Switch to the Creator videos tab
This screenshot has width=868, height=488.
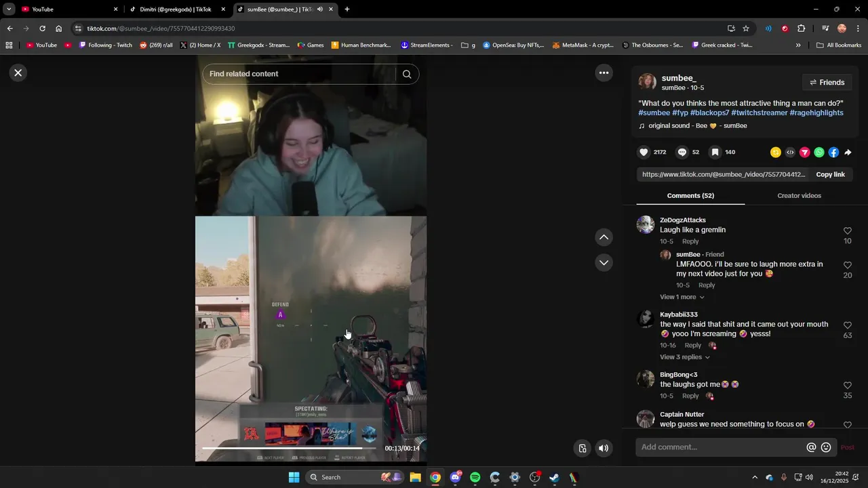(x=799, y=196)
